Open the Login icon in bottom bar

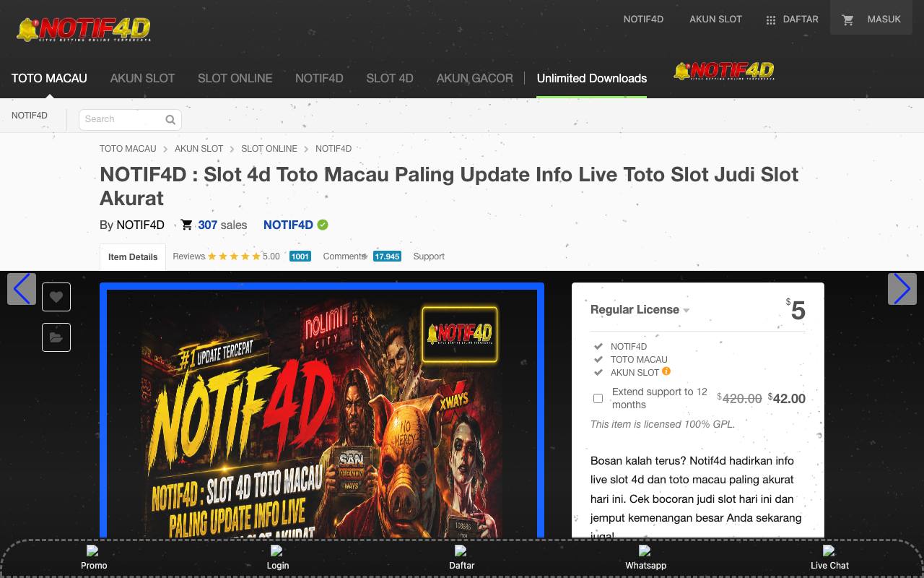tap(276, 551)
